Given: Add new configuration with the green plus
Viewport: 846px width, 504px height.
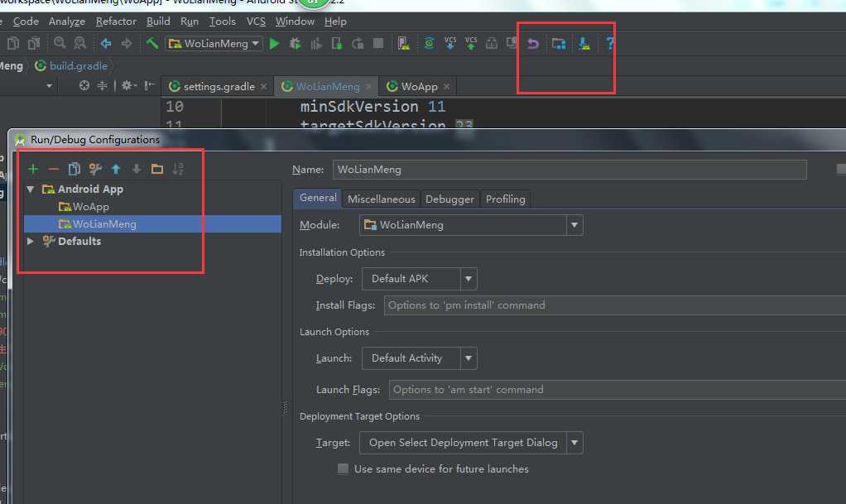Looking at the screenshot, I should click(33, 169).
